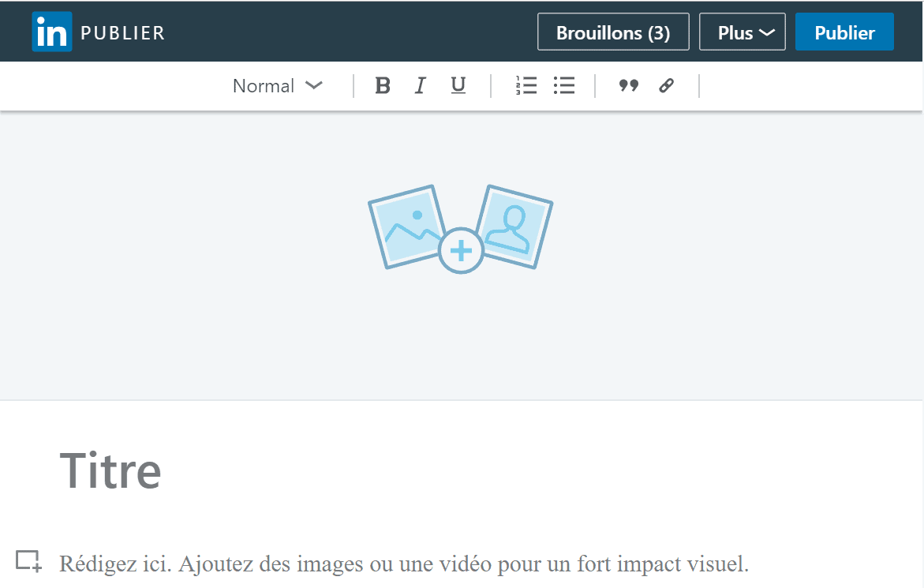Viewport: 924px width, 588px height.
Task: Insert a numbered list
Action: point(526,86)
